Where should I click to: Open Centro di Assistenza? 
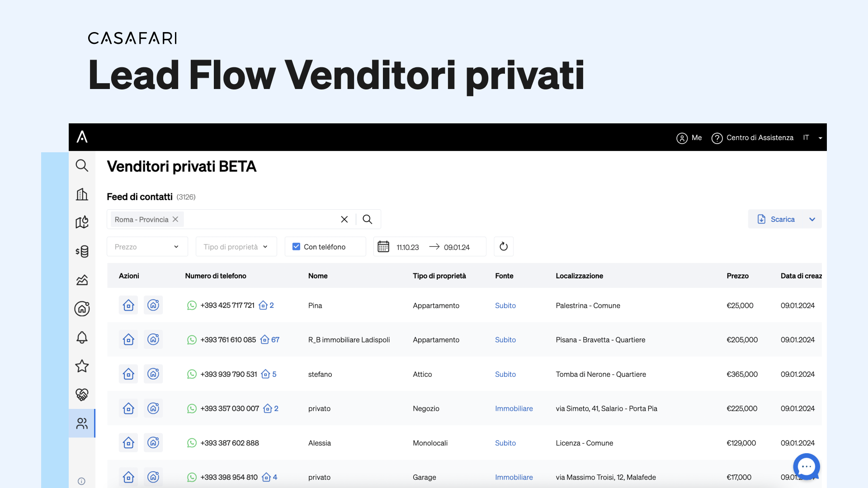coord(752,138)
